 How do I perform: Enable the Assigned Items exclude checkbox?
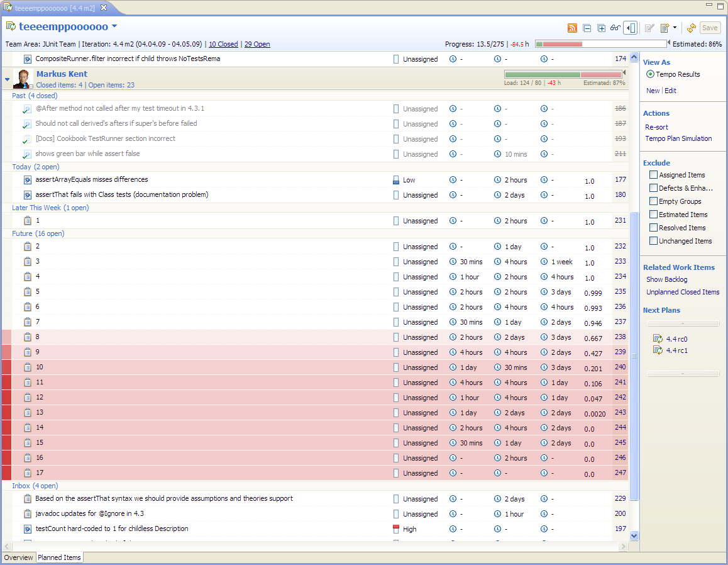[x=653, y=175]
